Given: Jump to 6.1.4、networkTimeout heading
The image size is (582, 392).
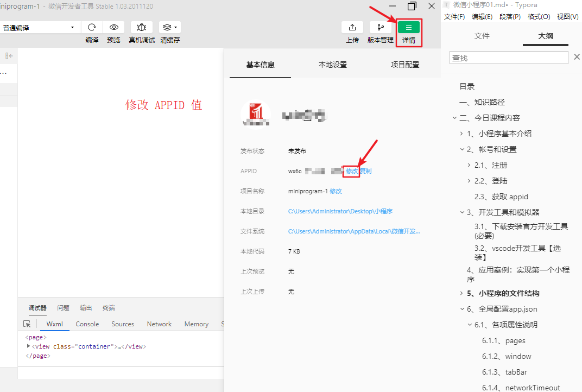Looking at the screenshot, I should 521,388.
